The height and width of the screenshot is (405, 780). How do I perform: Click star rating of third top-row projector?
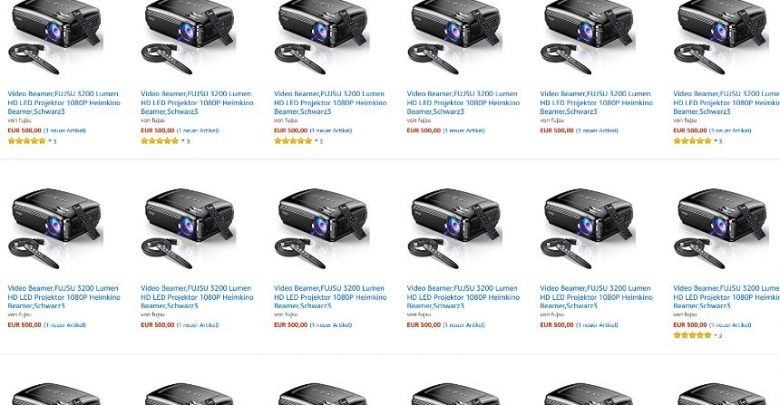coord(293,141)
